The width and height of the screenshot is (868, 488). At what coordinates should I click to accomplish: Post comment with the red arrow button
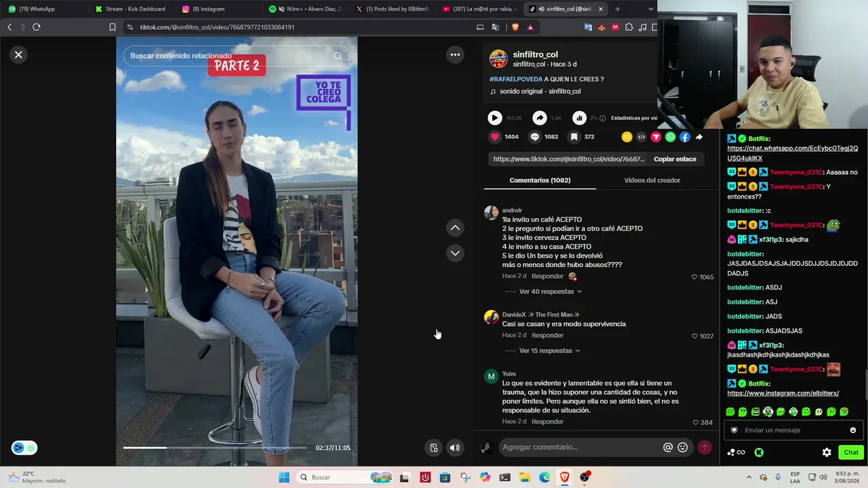click(705, 447)
